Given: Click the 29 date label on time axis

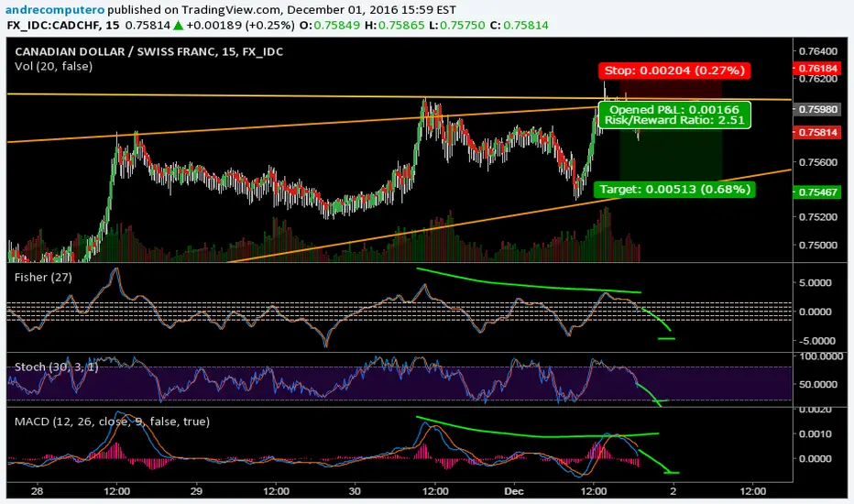Looking at the screenshot, I should 196,491.
